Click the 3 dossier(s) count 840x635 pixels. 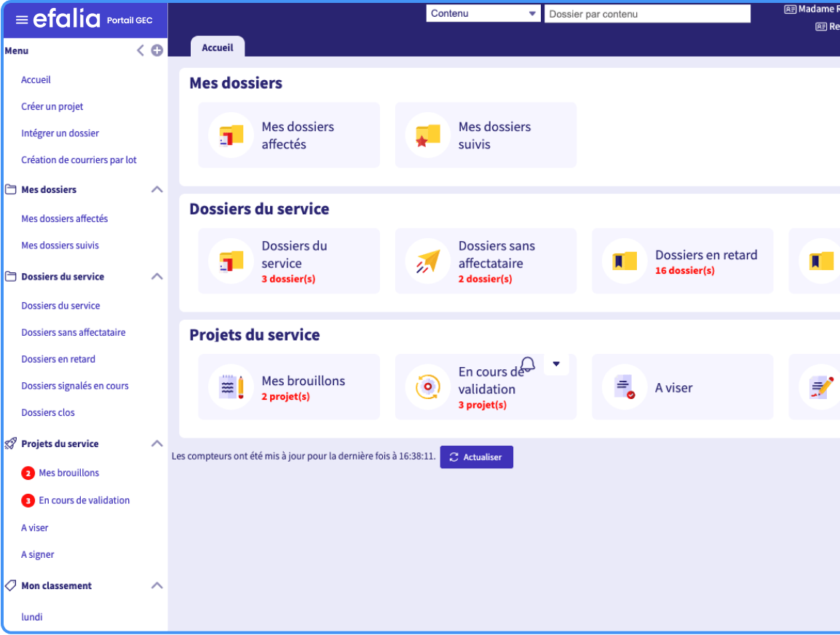coord(288,279)
